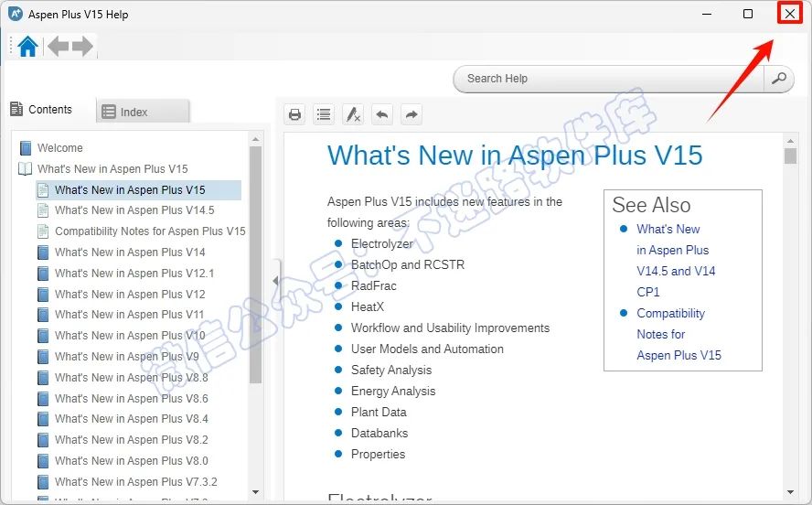Click the Electrolyzer bullet item
This screenshot has height=505, width=812.
click(x=382, y=244)
